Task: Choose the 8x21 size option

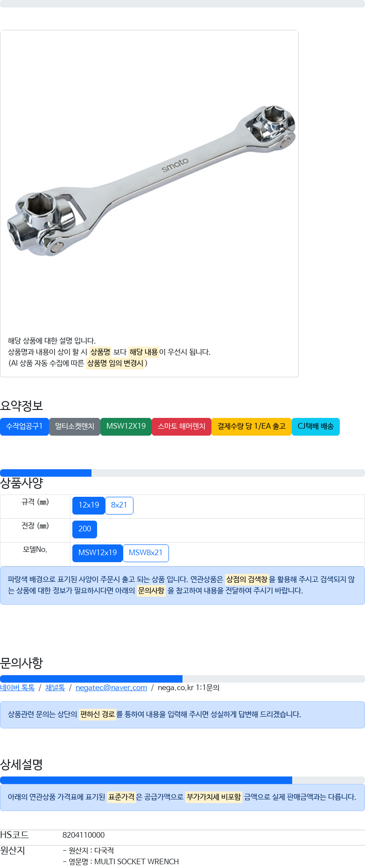Action: [119, 505]
